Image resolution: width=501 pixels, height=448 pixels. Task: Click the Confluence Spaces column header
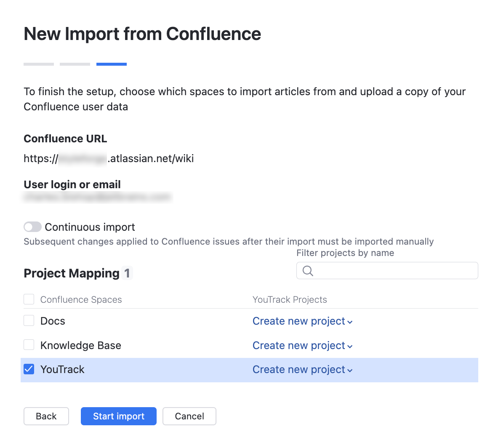pyautogui.click(x=81, y=299)
